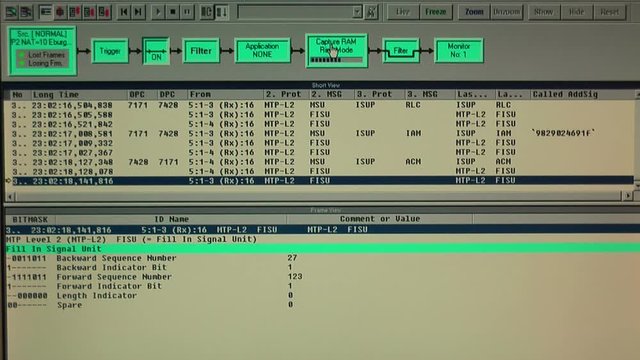Select the Fill In Signal Unit green row
Viewport: 640px width, 360px height.
coord(322,249)
